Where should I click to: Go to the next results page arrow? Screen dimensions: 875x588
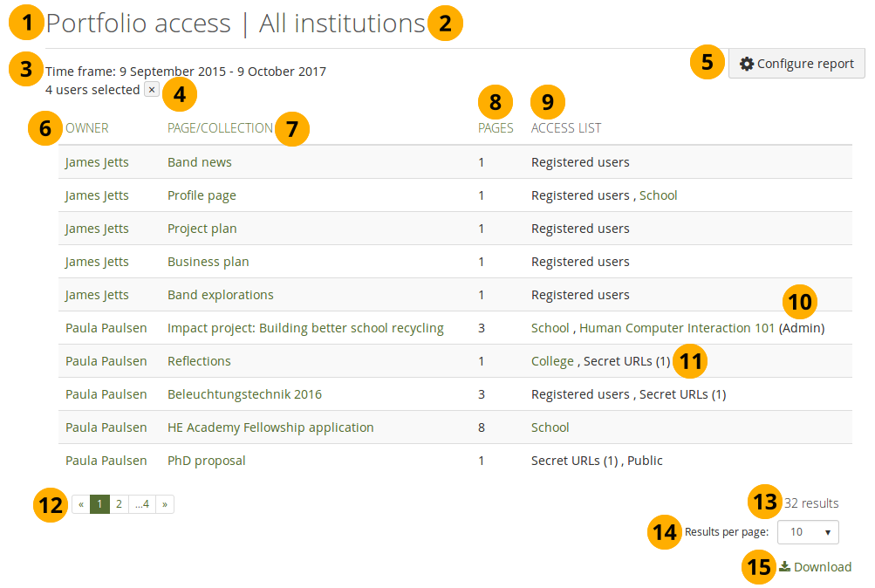tap(164, 504)
